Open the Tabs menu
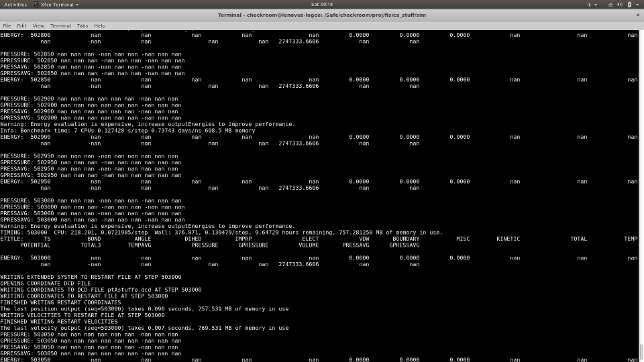Image resolution: width=644 pixels, height=362 pixels. (82, 25)
